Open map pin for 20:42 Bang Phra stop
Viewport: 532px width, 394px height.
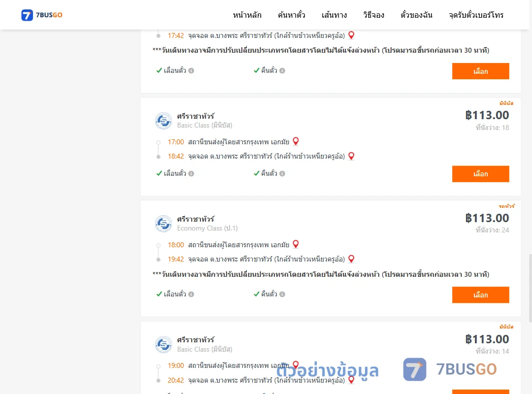[x=352, y=380]
